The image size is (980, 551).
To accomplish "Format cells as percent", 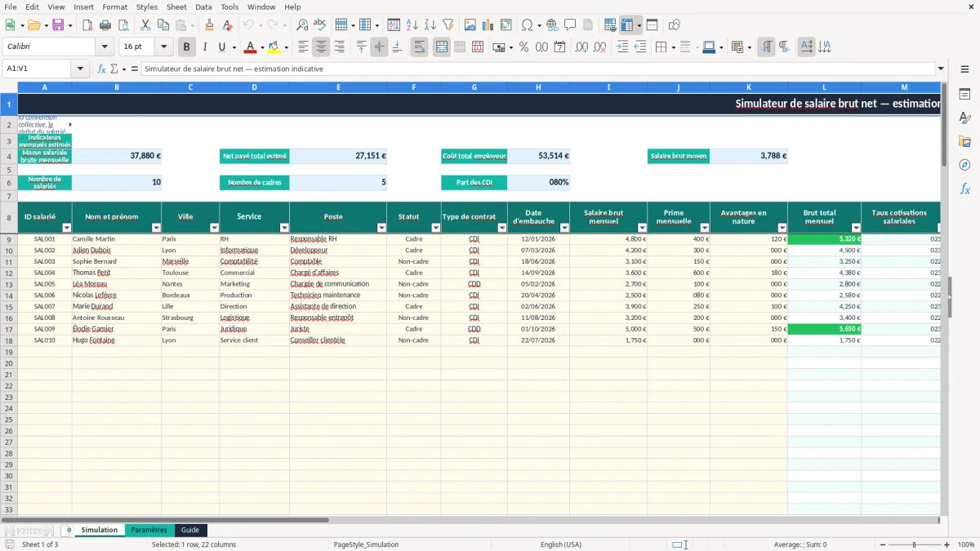I will click(x=523, y=47).
